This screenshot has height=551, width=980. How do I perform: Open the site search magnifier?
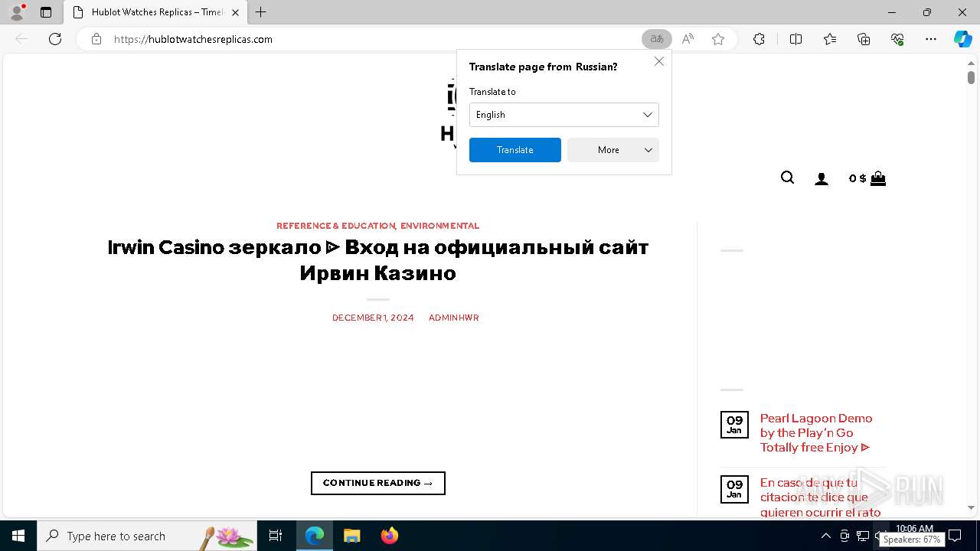pyautogui.click(x=787, y=178)
